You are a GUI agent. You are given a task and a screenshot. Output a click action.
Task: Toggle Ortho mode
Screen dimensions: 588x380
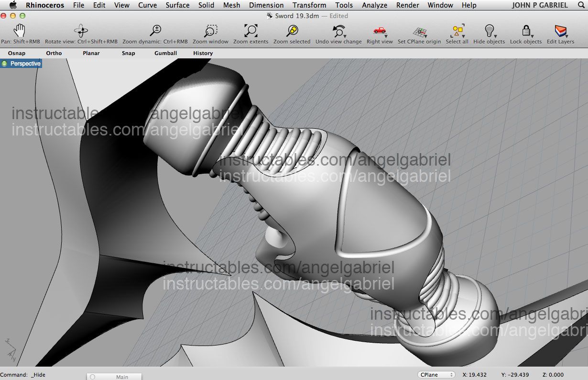coord(54,53)
